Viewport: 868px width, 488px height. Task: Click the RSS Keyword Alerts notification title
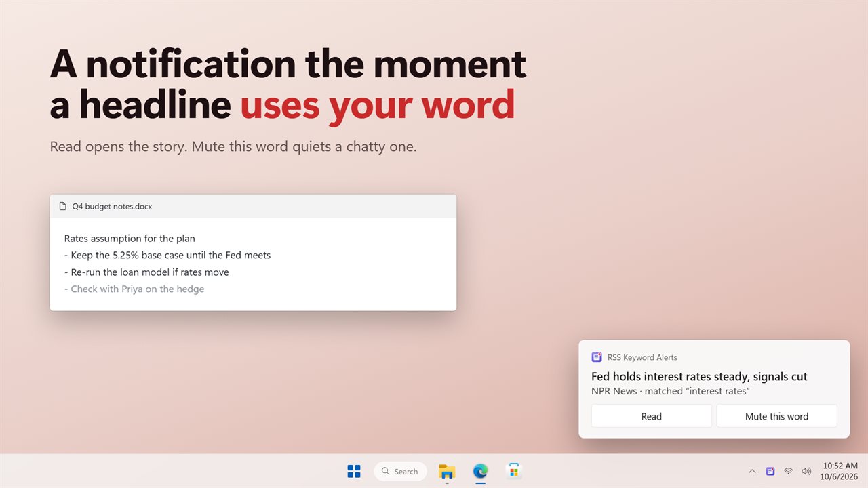[x=642, y=357]
